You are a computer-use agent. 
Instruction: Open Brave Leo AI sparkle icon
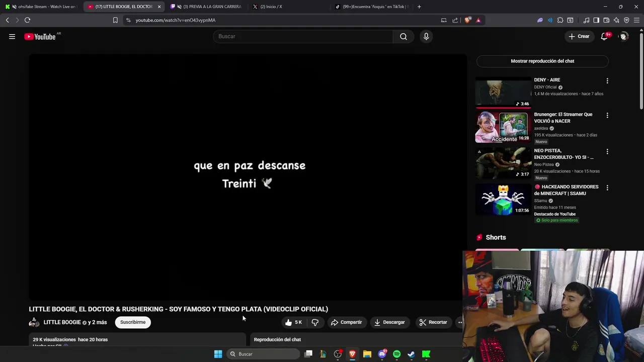pyautogui.click(x=616, y=20)
